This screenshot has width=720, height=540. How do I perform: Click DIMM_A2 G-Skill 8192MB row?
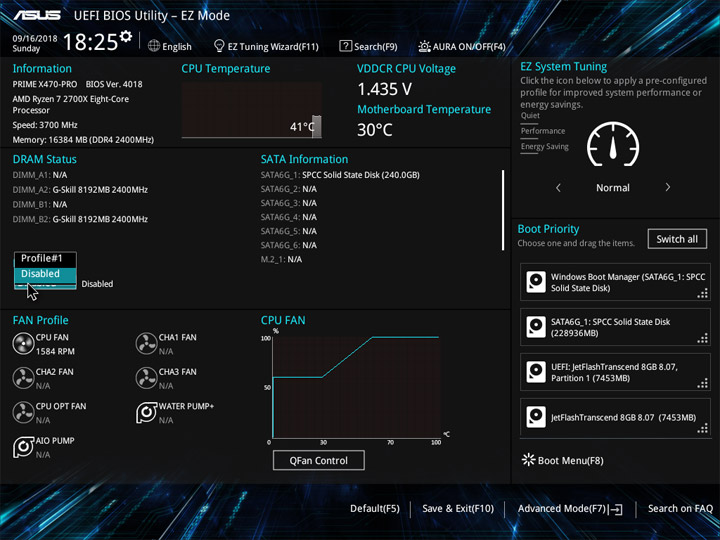(x=80, y=190)
